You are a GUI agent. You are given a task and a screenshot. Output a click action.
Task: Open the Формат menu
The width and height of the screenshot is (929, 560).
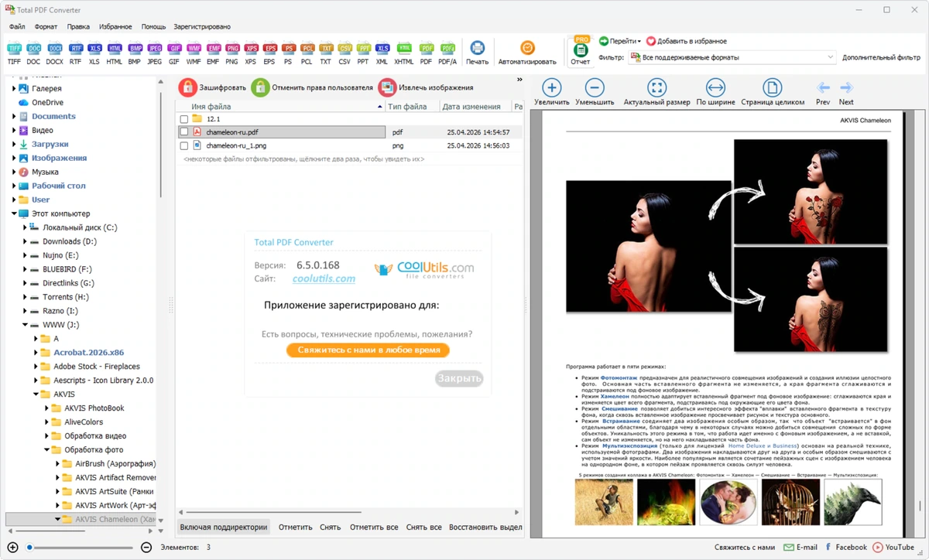pos(46,26)
